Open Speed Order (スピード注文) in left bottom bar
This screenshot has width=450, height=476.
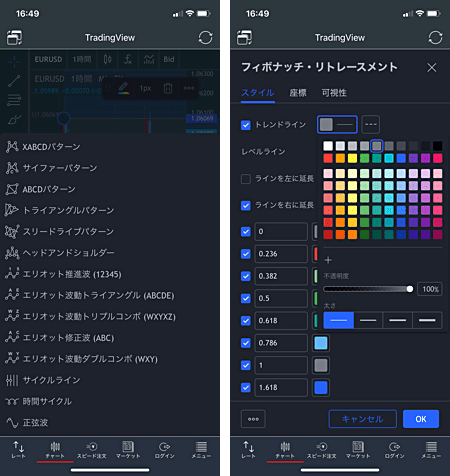click(x=92, y=450)
